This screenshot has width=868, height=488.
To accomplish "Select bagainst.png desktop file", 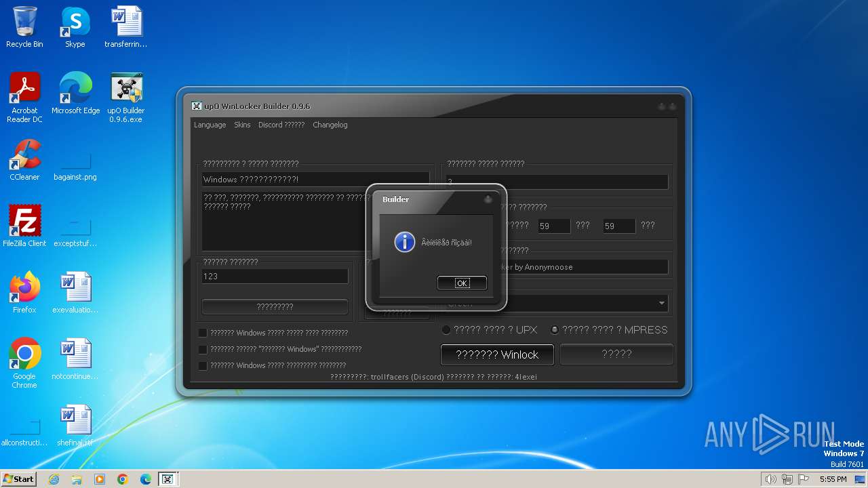I will point(75,166).
